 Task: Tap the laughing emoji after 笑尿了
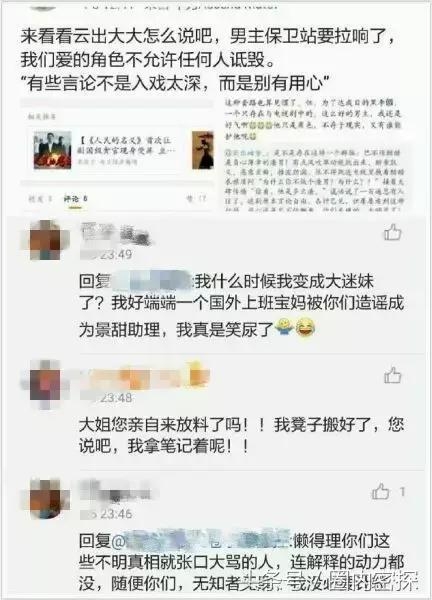[305, 328]
